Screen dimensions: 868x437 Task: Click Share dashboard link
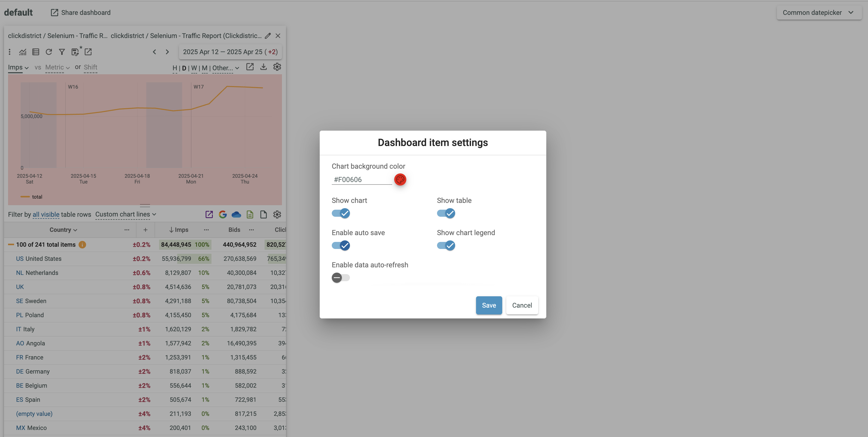81,13
